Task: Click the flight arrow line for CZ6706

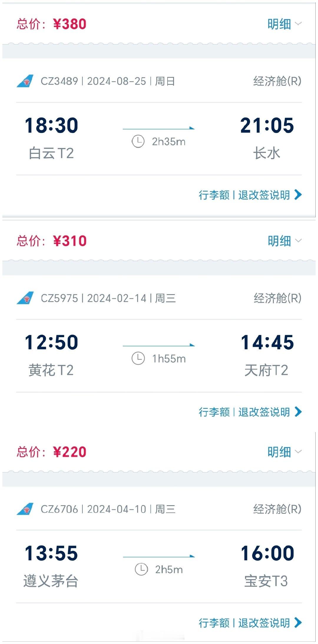Action: click(159, 556)
